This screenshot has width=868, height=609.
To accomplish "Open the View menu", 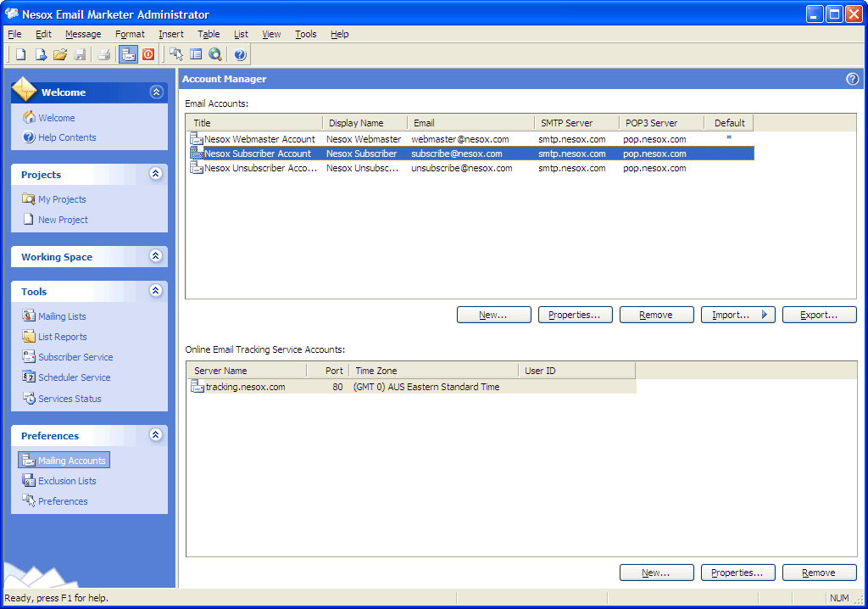I will point(271,34).
